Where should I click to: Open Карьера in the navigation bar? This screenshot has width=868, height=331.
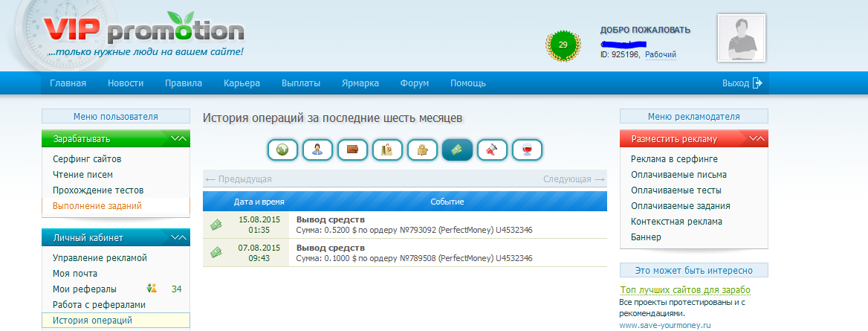pyautogui.click(x=242, y=83)
